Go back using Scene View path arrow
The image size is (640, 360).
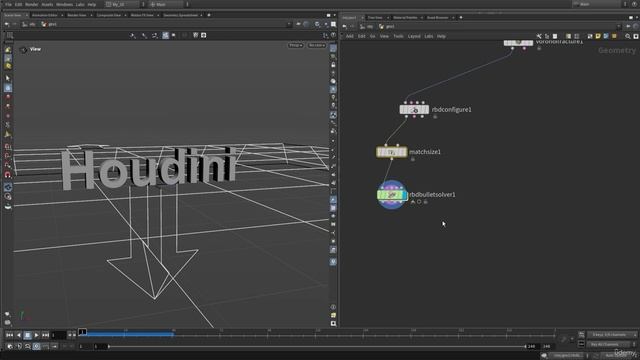pyautogui.click(x=7, y=24)
